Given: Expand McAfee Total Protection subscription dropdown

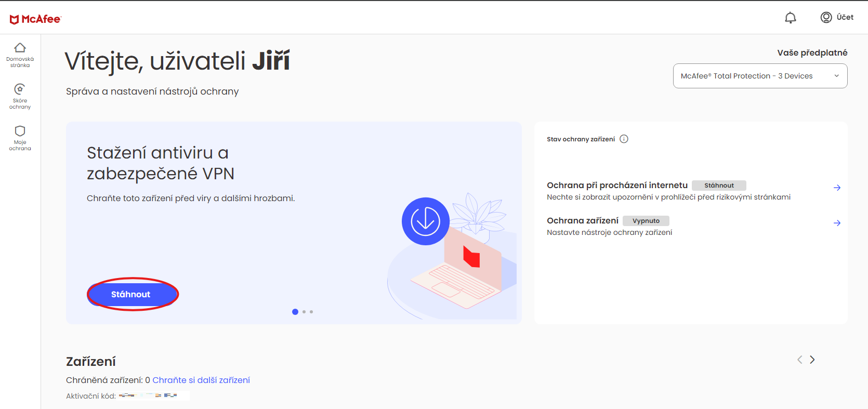Looking at the screenshot, I should pos(760,76).
